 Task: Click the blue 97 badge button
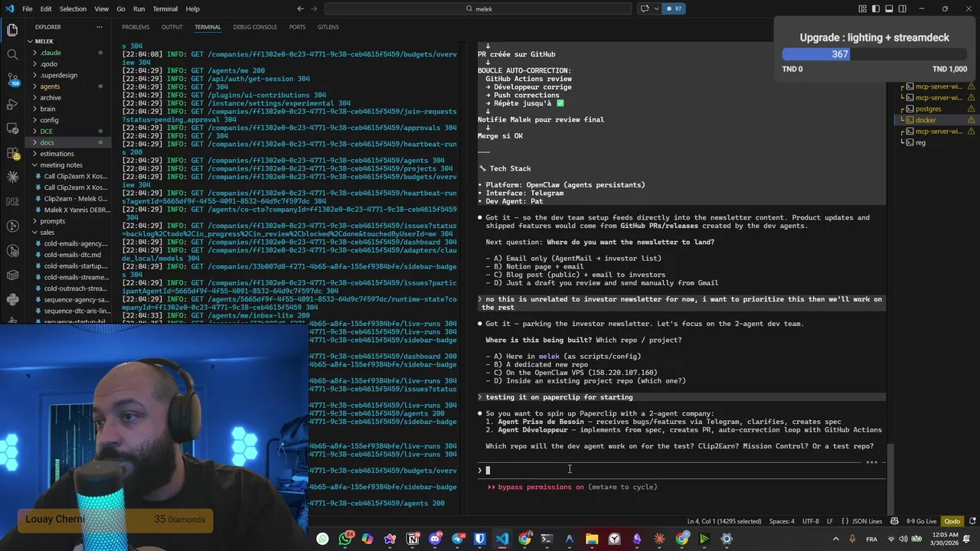[674, 8]
